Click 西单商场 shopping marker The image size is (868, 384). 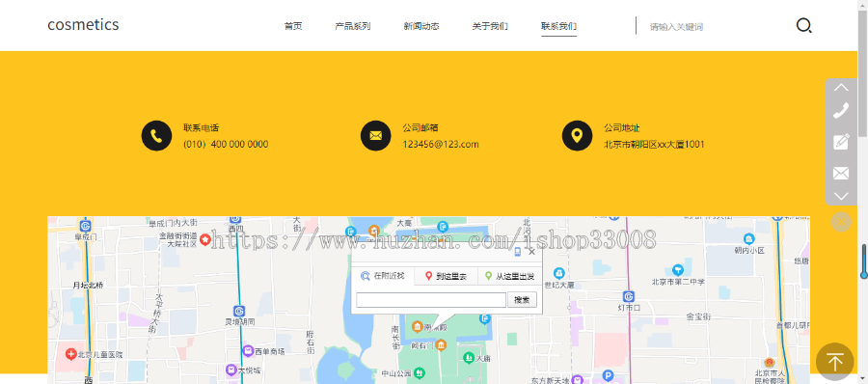[x=248, y=351]
